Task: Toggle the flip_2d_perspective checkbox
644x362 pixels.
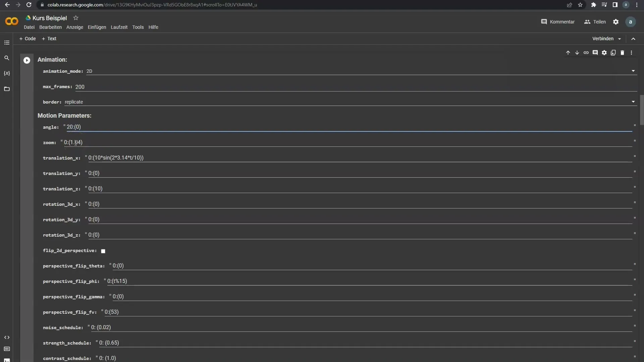Action: 103,251
